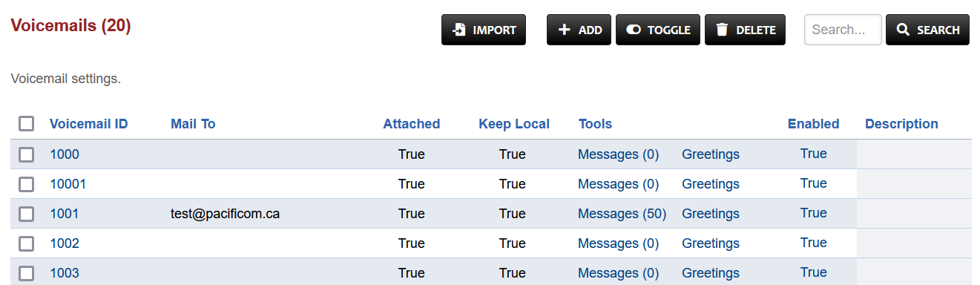Tick the checkbox for voicemail 1003
The height and width of the screenshot is (285, 980).
pyautogui.click(x=27, y=273)
